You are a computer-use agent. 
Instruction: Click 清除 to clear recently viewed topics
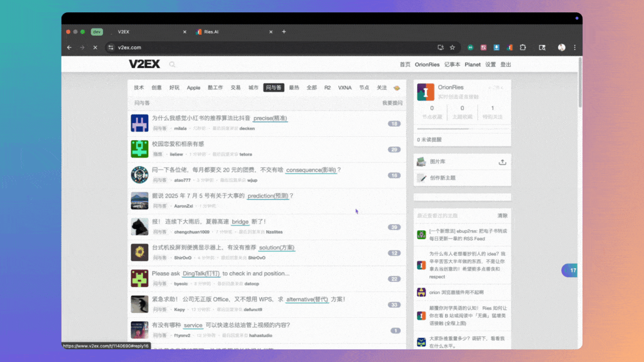coord(502,216)
